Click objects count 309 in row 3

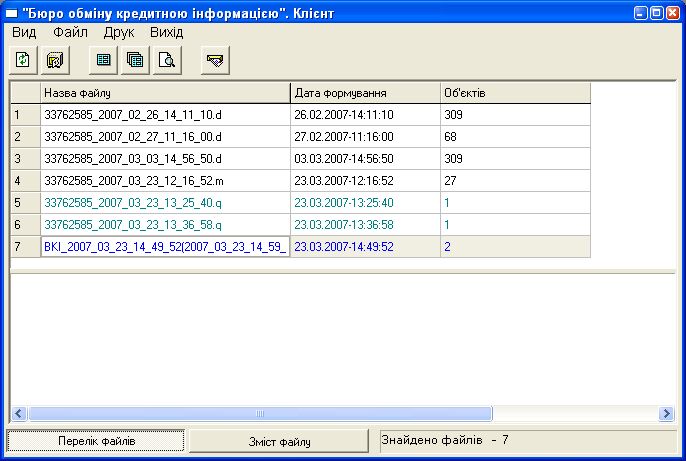515,159
